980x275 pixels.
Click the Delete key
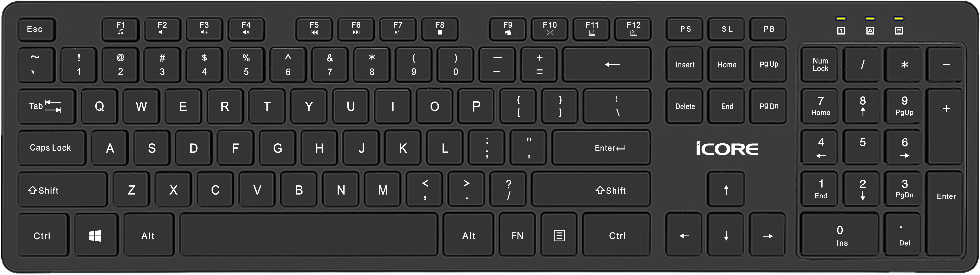pyautogui.click(x=684, y=106)
